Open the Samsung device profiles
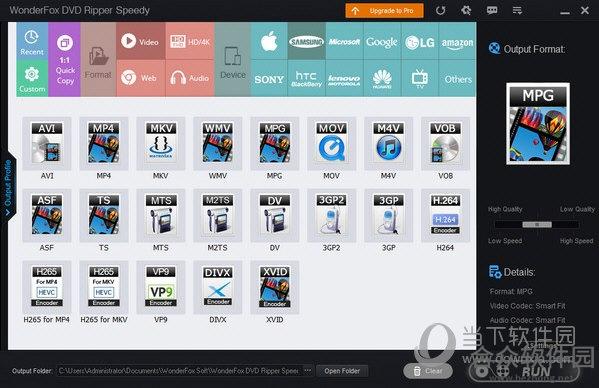The image size is (599, 388). pos(307,41)
